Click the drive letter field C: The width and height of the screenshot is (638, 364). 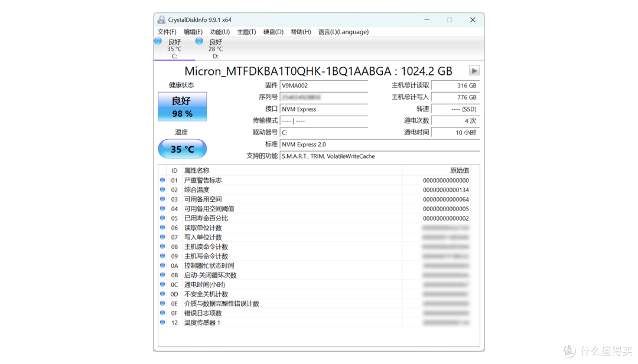click(324, 133)
